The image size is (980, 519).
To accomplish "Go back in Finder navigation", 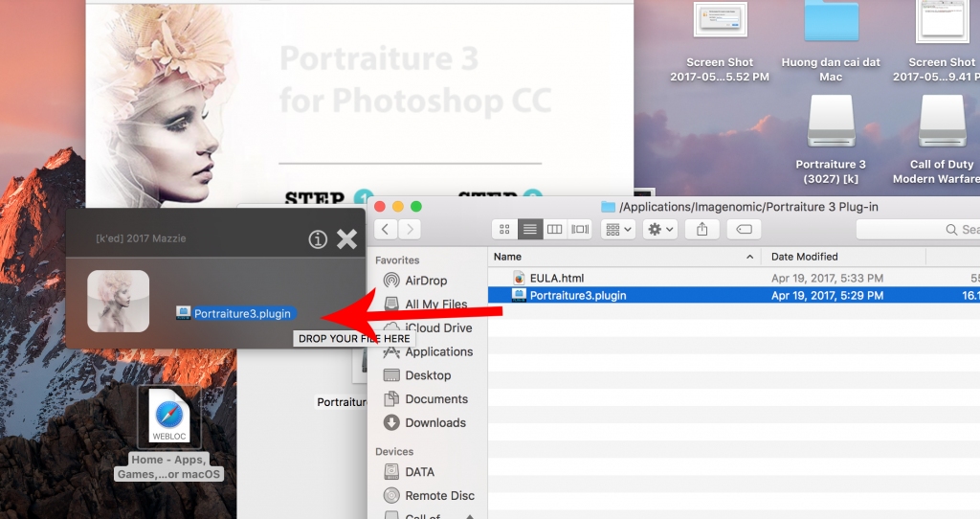I will coord(385,230).
